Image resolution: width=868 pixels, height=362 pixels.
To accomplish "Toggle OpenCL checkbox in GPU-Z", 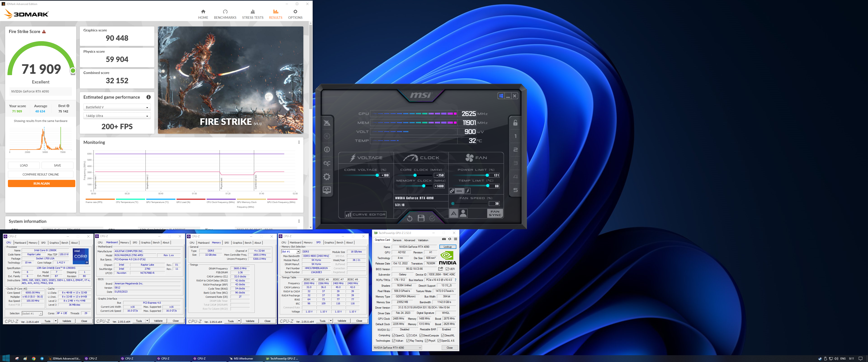I will tap(394, 336).
